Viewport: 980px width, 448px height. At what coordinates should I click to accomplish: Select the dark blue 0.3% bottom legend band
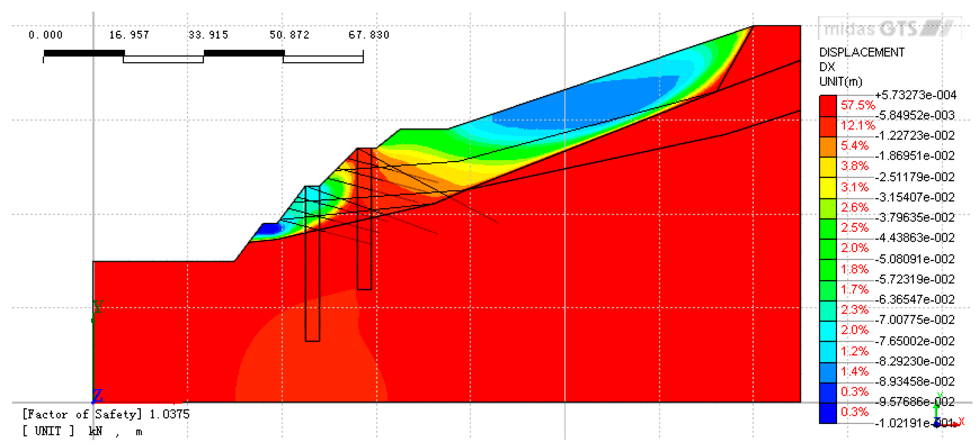pos(828,413)
